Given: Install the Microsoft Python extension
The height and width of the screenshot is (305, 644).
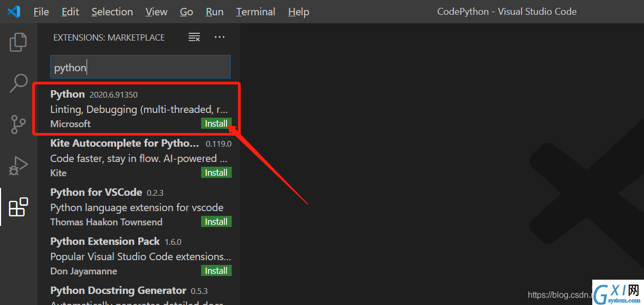Looking at the screenshot, I should [x=216, y=123].
